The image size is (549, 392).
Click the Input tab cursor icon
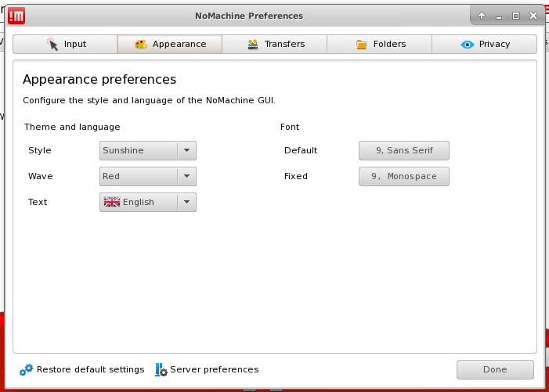point(52,44)
